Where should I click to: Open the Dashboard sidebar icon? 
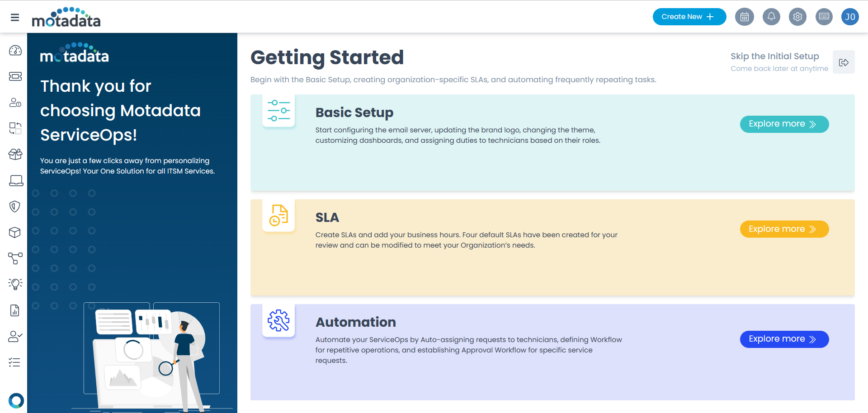15,50
